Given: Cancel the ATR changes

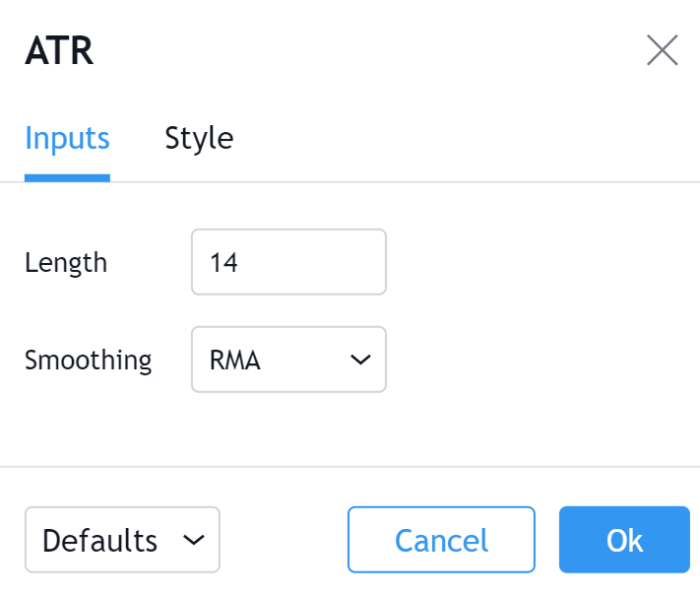Looking at the screenshot, I should pos(441,540).
